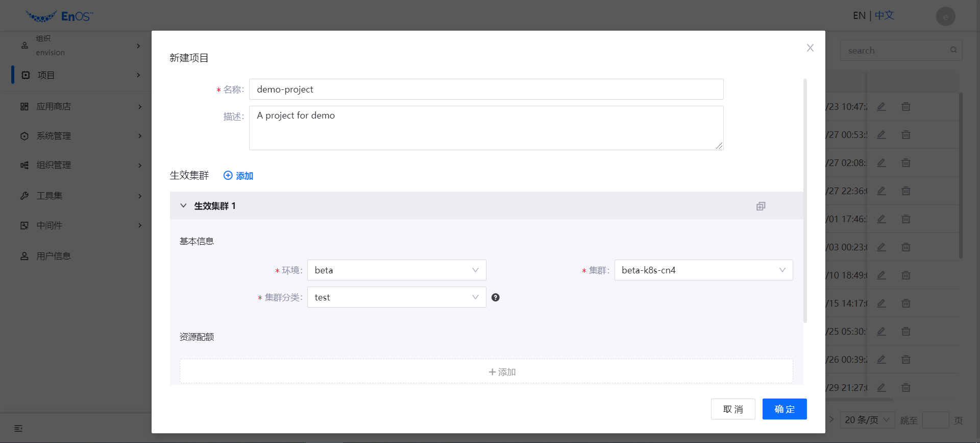Collapse the 生效集群 1 section

click(183, 206)
